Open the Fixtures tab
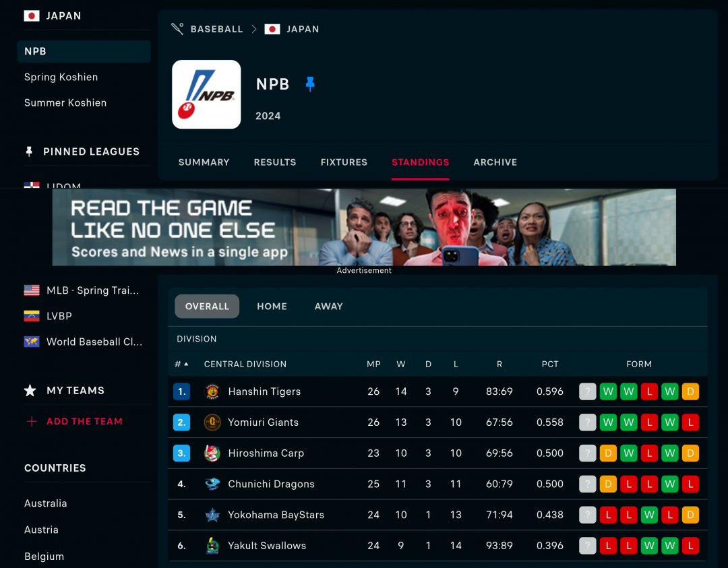Viewport: 728px width, 568px height. click(344, 162)
